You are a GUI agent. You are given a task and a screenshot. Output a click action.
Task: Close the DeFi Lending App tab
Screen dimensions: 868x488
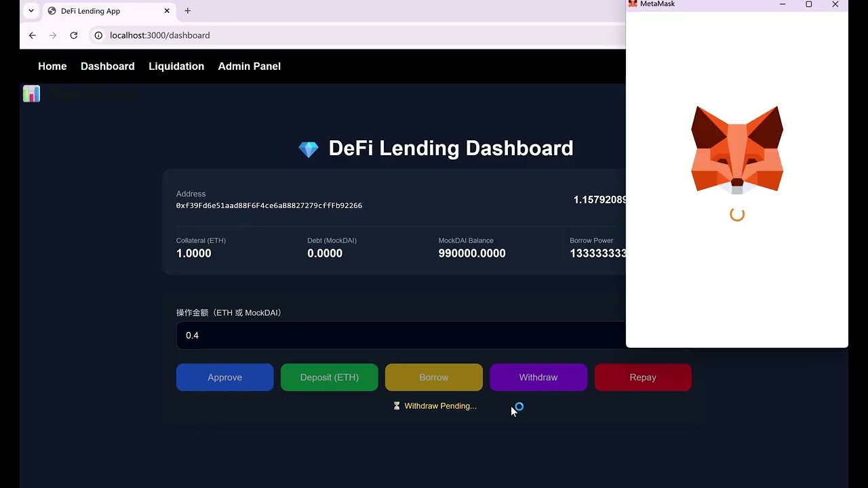tap(167, 11)
